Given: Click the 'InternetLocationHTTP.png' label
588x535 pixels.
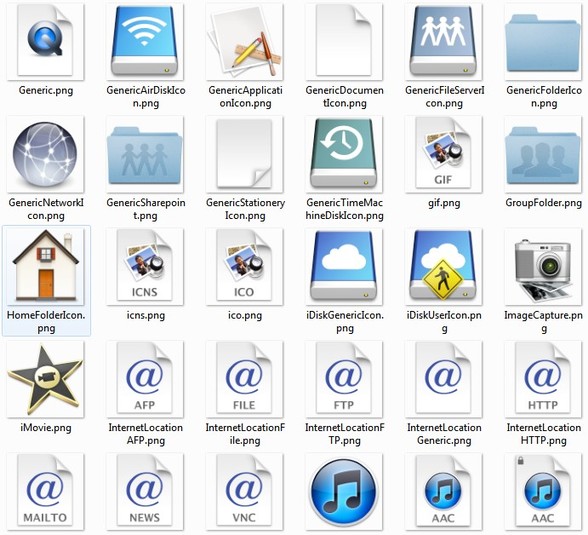Looking at the screenshot, I should 544,434.
